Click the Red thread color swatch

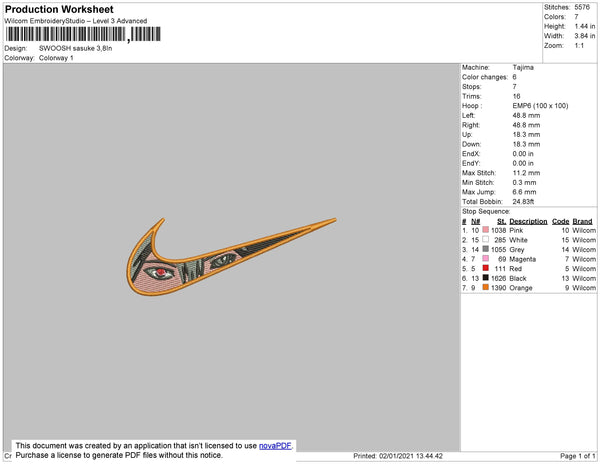[x=486, y=268]
